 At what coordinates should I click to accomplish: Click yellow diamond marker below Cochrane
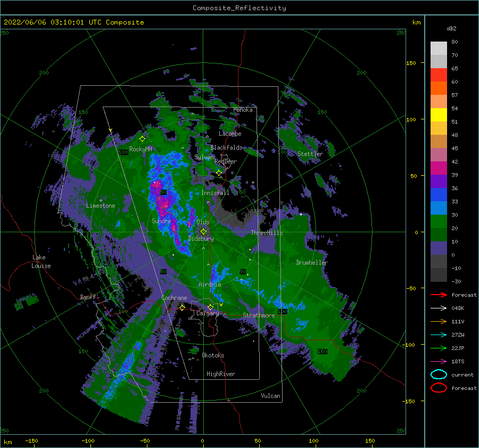182,307
